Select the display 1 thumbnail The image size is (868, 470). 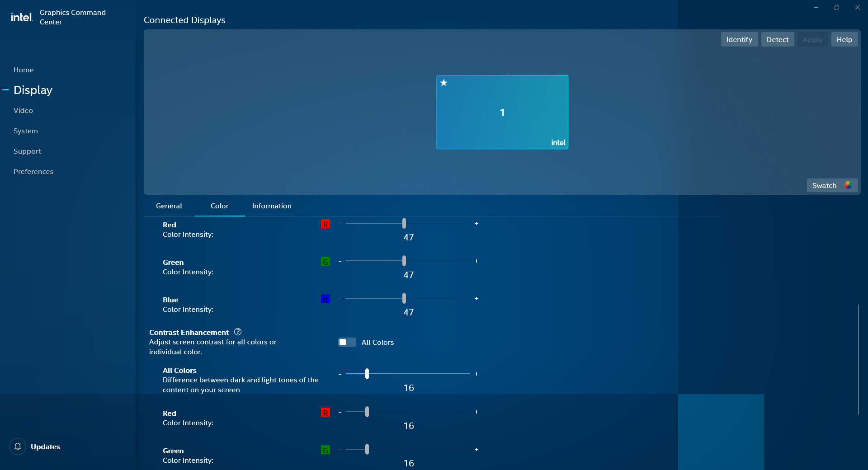pyautogui.click(x=502, y=112)
